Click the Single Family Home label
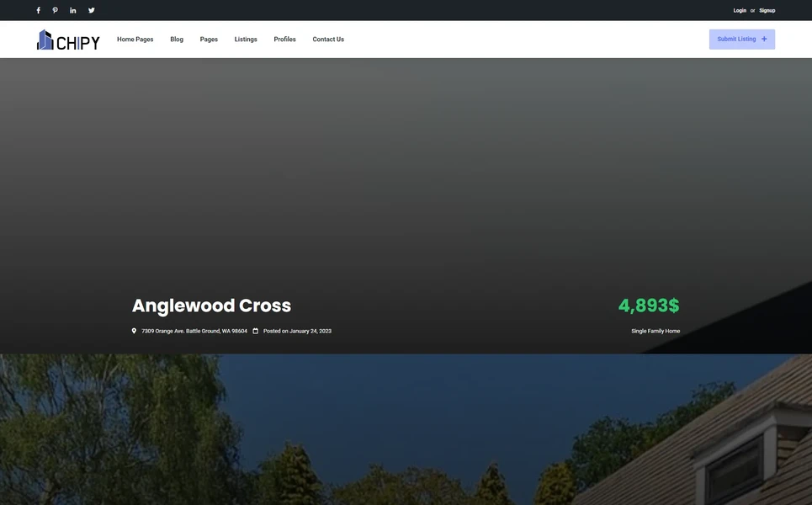 656,331
